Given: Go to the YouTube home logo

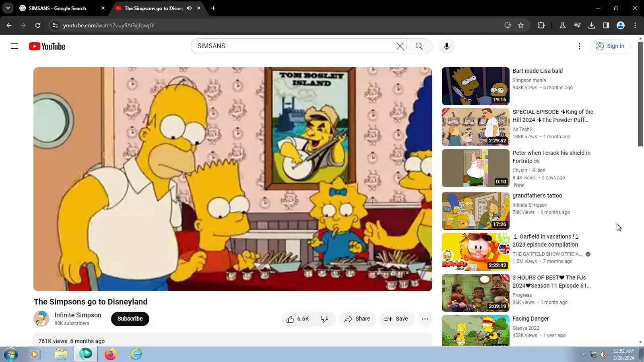Looking at the screenshot, I should [47, 46].
